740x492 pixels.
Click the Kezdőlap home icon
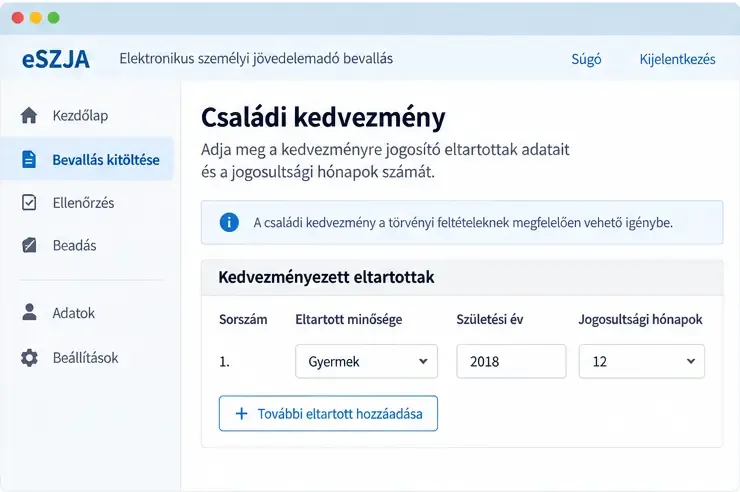coord(29,115)
